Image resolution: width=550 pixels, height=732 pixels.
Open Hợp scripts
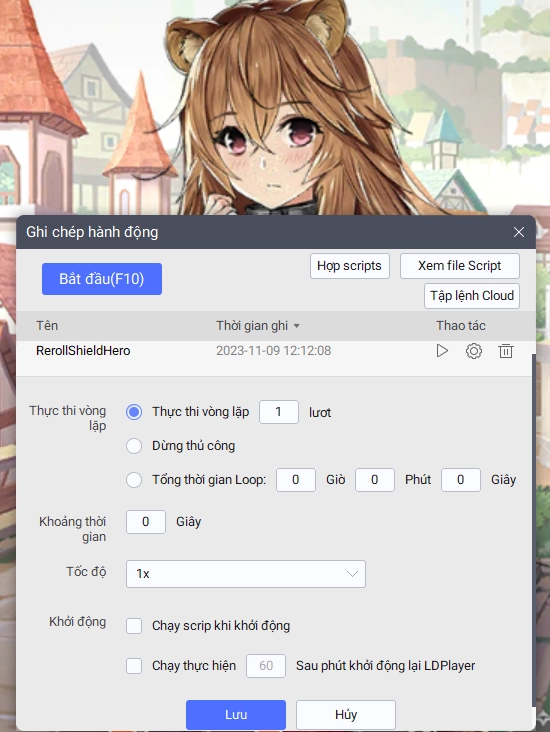click(x=350, y=266)
